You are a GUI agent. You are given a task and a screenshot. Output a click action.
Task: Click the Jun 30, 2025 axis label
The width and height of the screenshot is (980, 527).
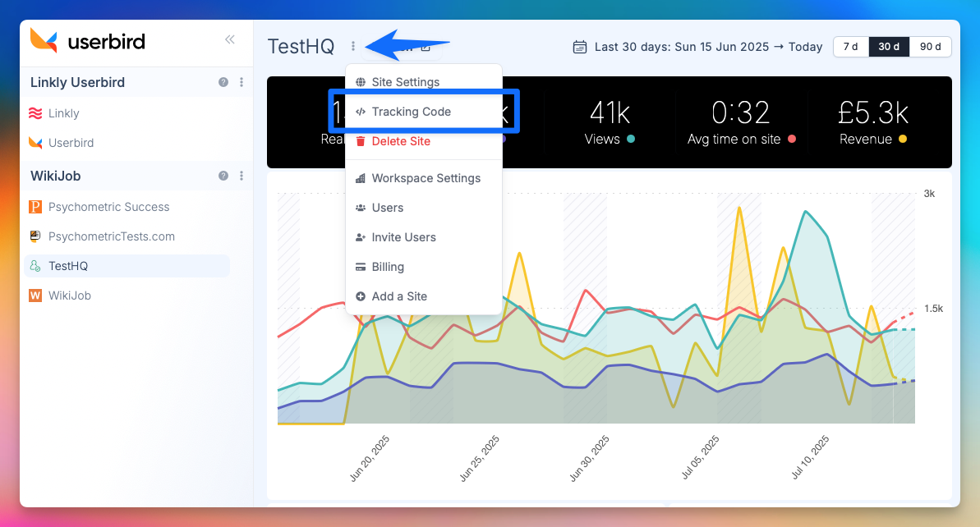pyautogui.click(x=589, y=458)
